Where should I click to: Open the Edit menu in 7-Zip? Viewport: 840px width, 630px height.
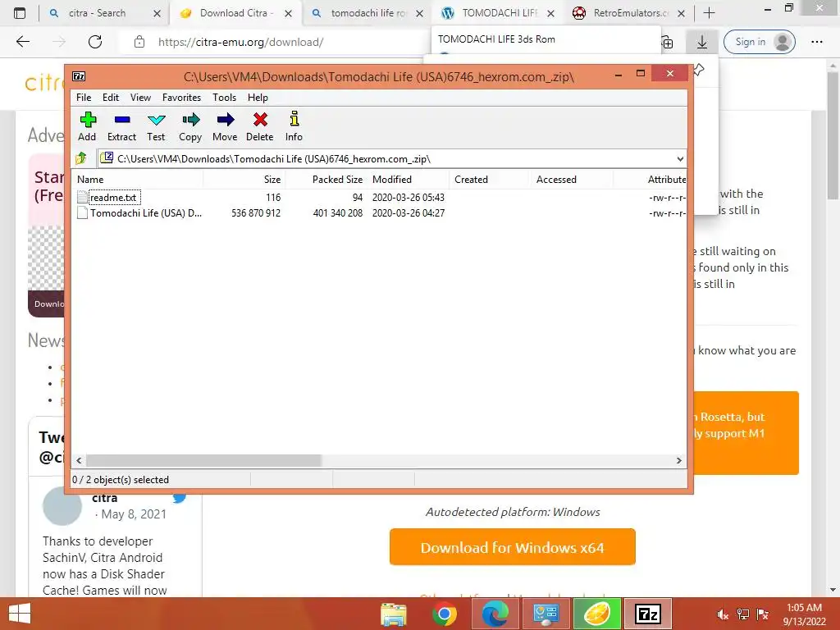point(111,98)
